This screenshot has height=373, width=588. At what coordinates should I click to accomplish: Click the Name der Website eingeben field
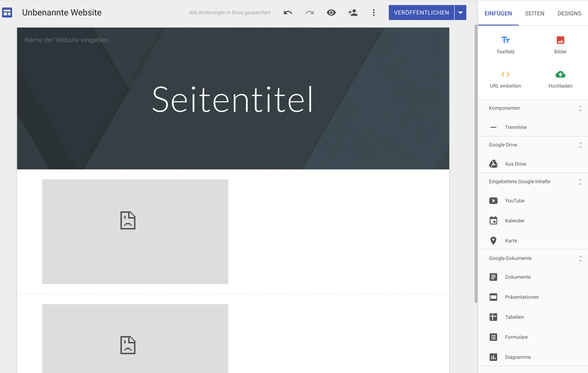[66, 40]
